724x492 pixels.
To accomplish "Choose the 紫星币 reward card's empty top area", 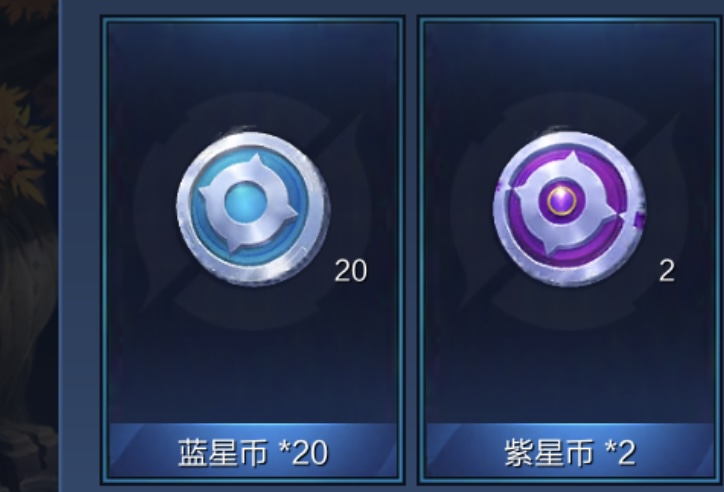I will point(570,58).
